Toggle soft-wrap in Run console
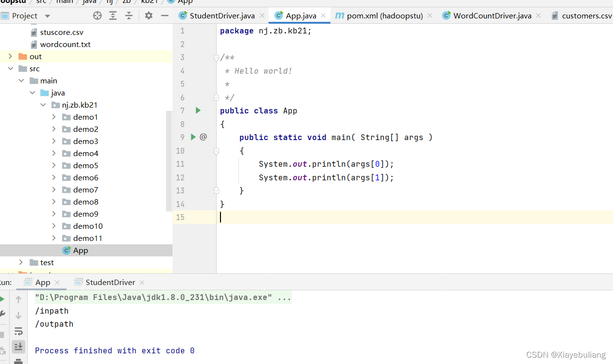Image resolution: width=613 pixels, height=364 pixels. pos(18,332)
